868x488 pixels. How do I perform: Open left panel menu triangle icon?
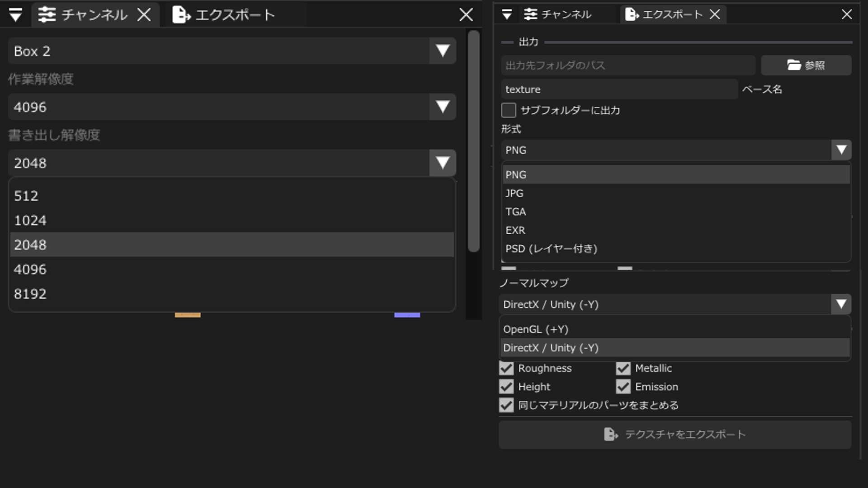(x=15, y=15)
